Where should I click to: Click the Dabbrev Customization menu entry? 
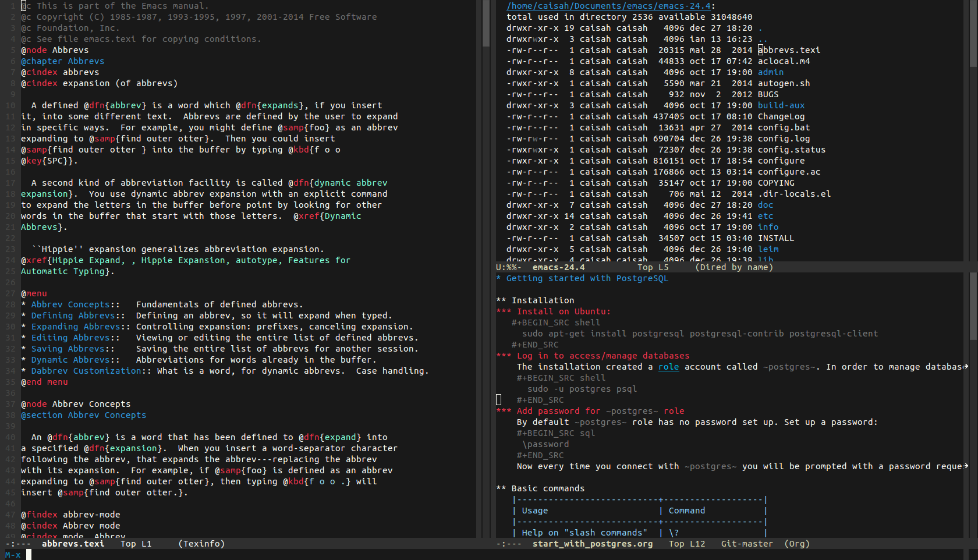tap(86, 371)
